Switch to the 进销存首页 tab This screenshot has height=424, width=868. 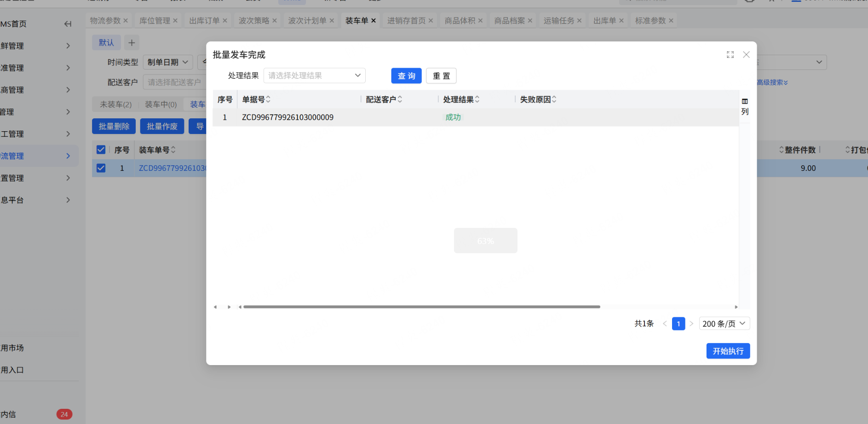pos(407,21)
